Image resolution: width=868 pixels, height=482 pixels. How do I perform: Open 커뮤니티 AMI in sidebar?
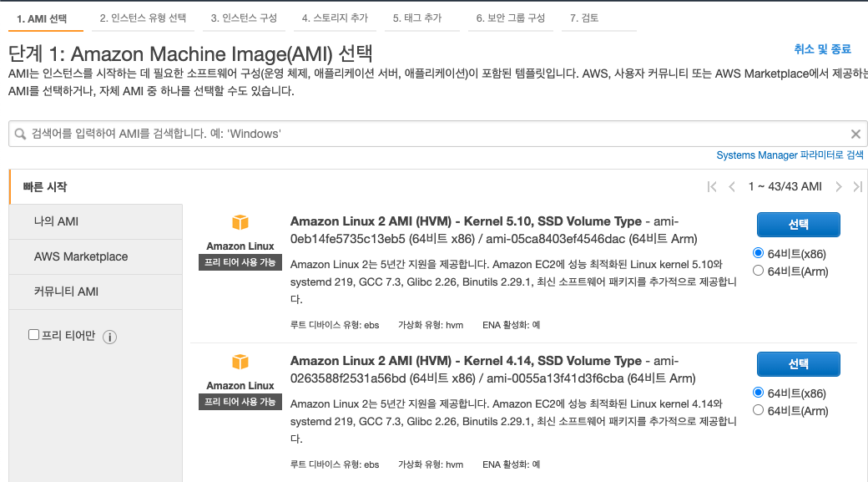pyautogui.click(x=96, y=292)
